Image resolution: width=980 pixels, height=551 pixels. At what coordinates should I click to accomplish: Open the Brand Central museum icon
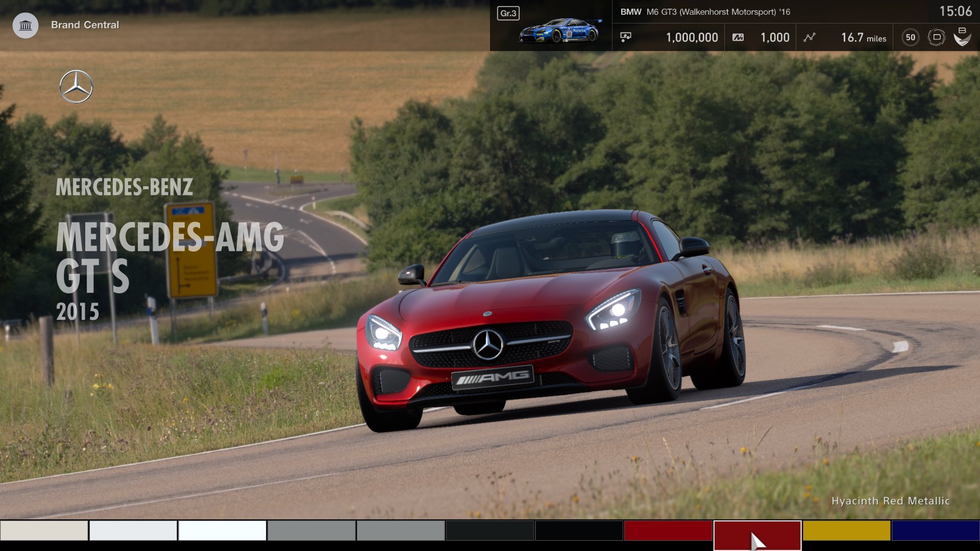click(x=26, y=24)
